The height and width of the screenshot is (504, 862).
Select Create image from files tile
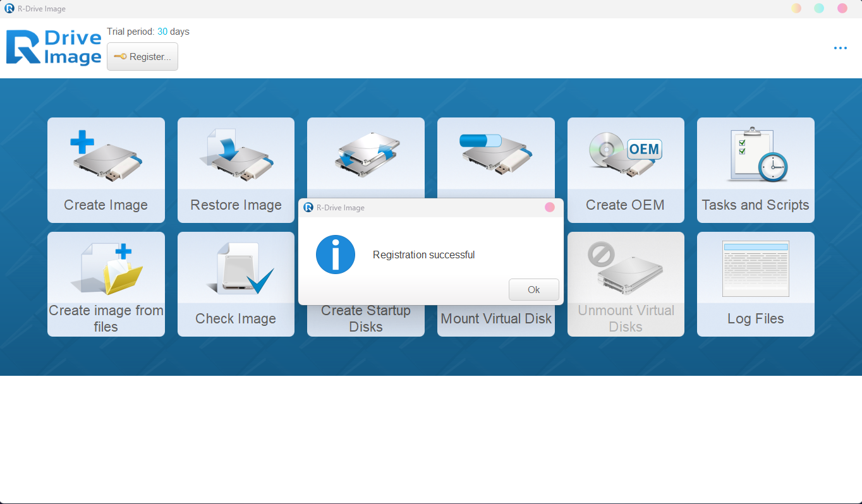click(x=106, y=284)
